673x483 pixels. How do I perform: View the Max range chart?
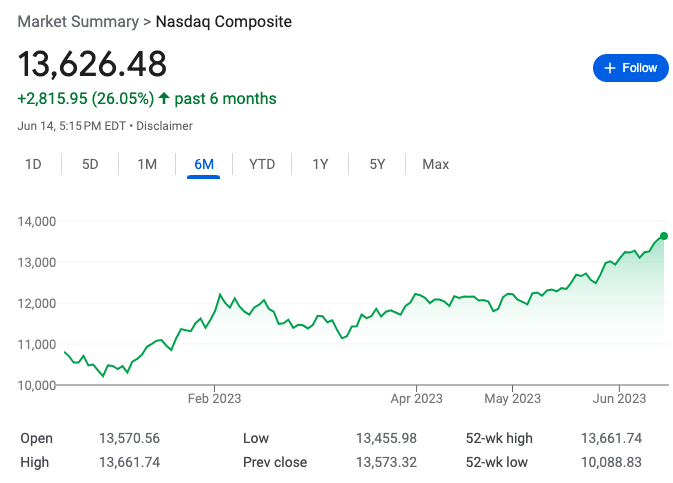[x=435, y=164]
